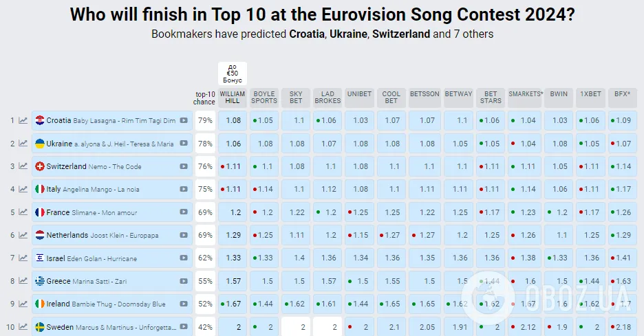Open the trend graph icon for Israel
Viewport: 644px width, 336px height.
coord(23,258)
